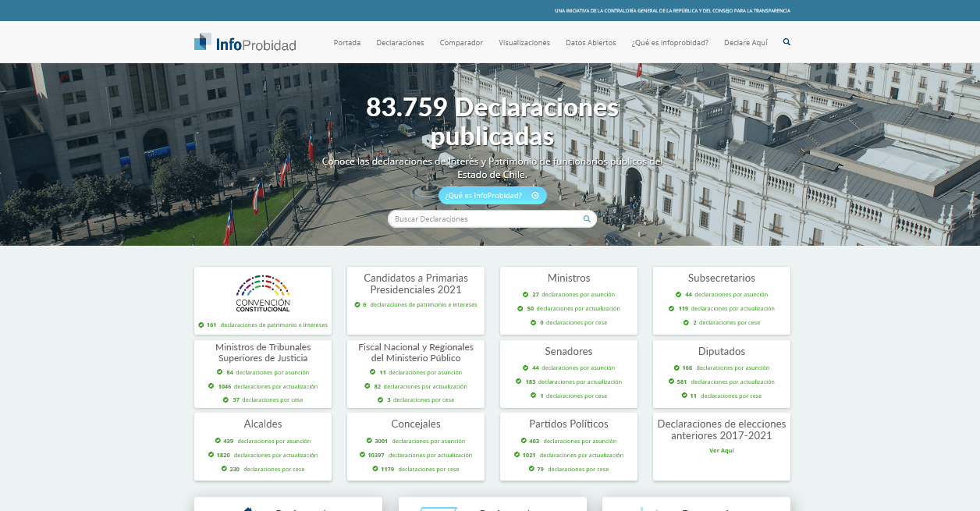The image size is (980, 511).
Task: Click the magnifier icon in Buscar Declaraciones field
Action: [x=587, y=219]
